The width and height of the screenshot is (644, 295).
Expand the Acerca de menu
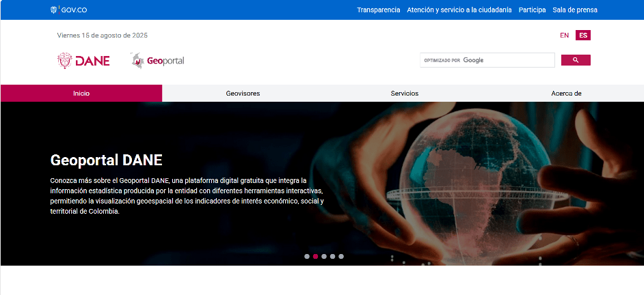pos(566,94)
